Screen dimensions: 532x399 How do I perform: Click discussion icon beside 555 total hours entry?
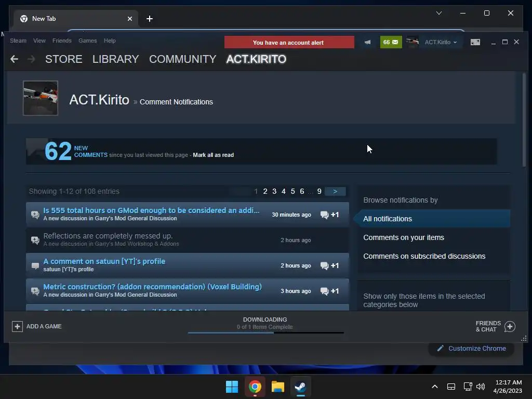[x=35, y=215]
